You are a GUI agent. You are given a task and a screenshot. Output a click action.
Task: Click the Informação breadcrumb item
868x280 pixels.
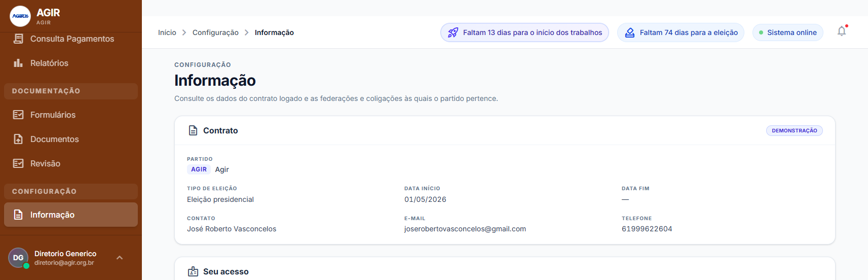pos(274,32)
